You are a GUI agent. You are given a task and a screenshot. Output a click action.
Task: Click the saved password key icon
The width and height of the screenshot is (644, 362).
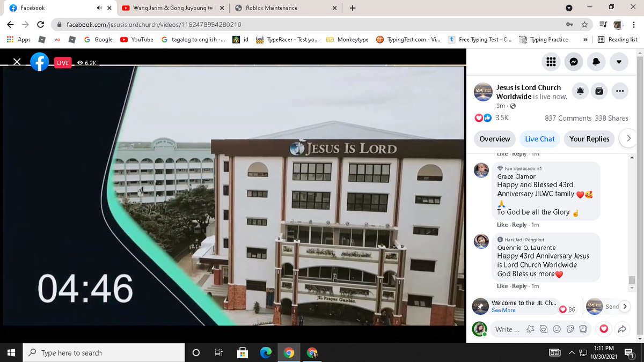point(569,24)
